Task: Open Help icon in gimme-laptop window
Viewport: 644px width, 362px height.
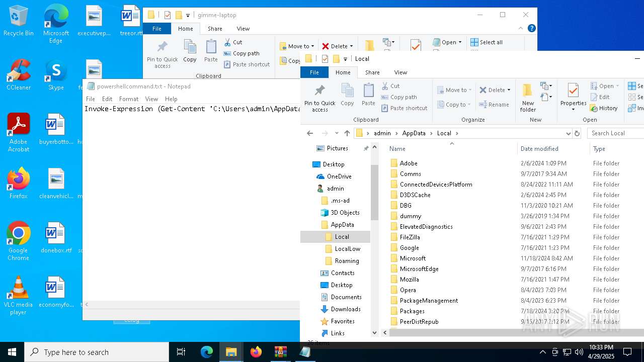Action: coord(531,29)
